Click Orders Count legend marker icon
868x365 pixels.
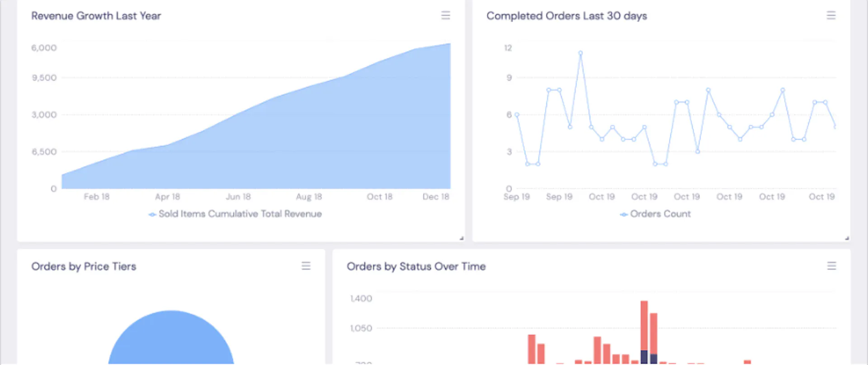pyautogui.click(x=624, y=215)
